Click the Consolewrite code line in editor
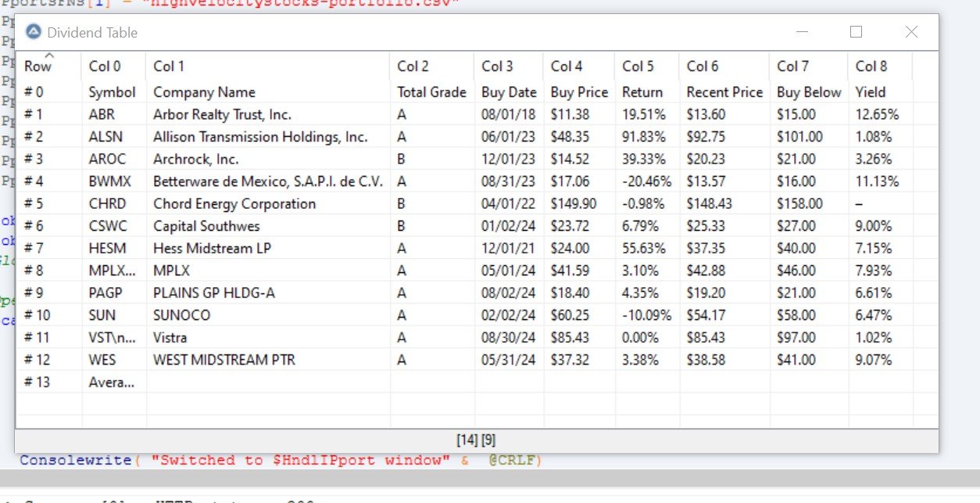 [x=281, y=460]
